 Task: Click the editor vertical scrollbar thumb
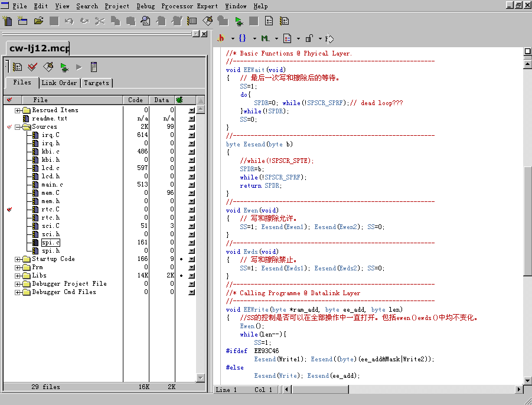(527, 220)
